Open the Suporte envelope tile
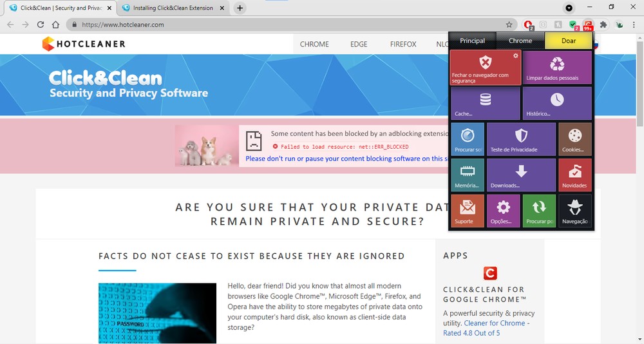644x344 pixels. pyautogui.click(x=468, y=211)
